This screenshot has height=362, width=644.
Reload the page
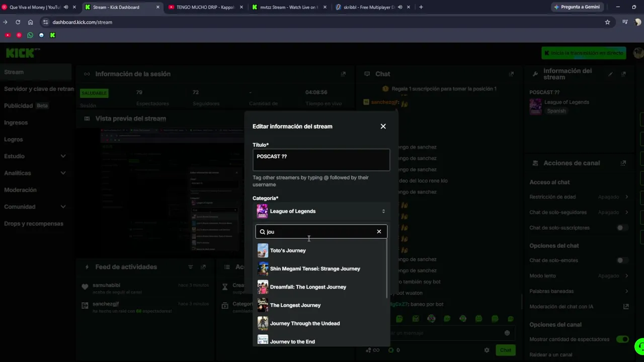[18, 22]
